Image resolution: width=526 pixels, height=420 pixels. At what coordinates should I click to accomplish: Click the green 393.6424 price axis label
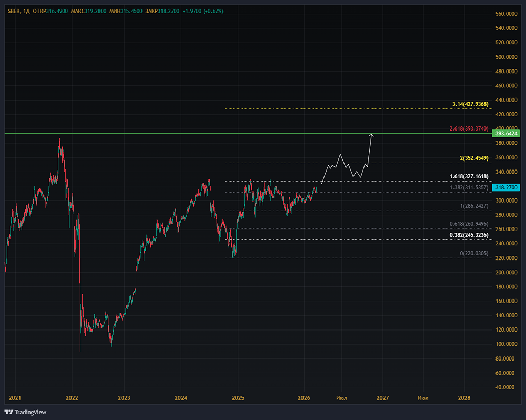point(505,133)
